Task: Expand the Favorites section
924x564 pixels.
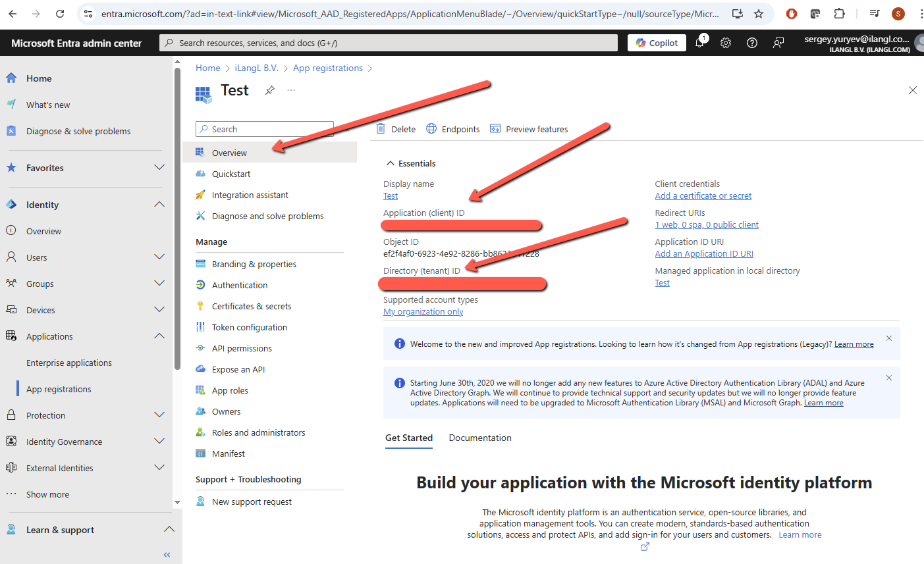Action: [x=159, y=167]
